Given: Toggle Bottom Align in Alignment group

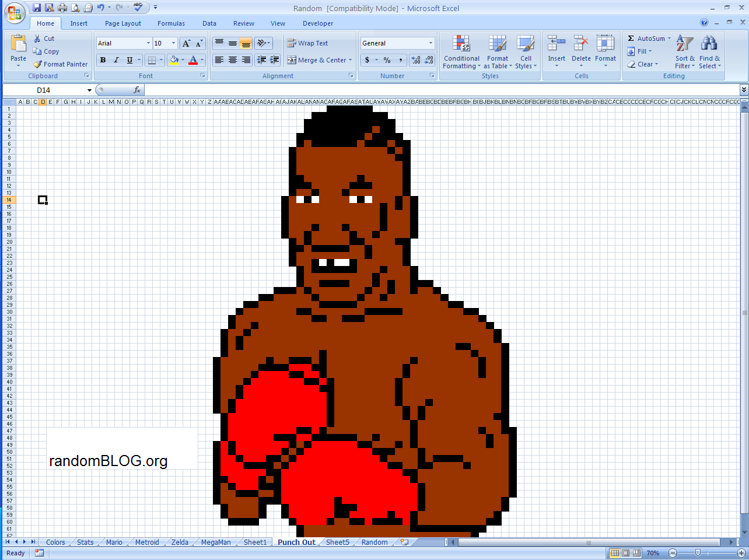Looking at the screenshot, I should point(246,43).
